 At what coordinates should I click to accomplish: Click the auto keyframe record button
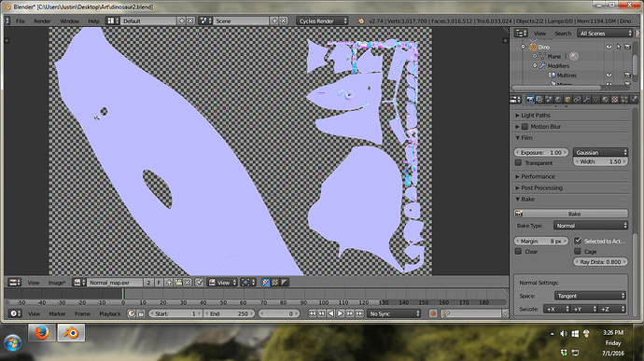pos(433,313)
